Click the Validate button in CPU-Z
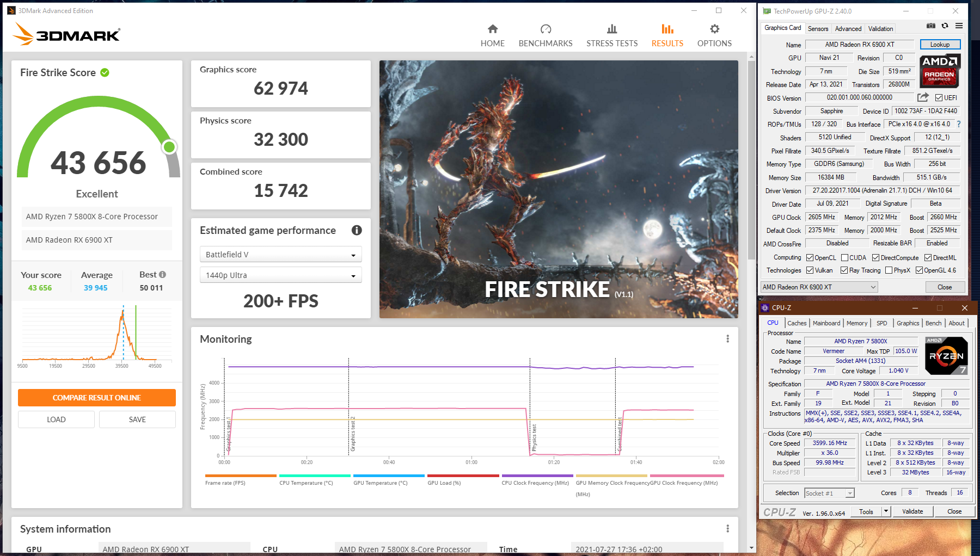Viewport: 980px width, 556px height. 912,511
